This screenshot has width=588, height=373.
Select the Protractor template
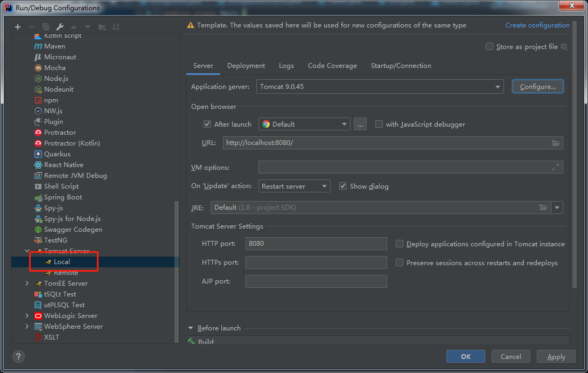tap(60, 133)
